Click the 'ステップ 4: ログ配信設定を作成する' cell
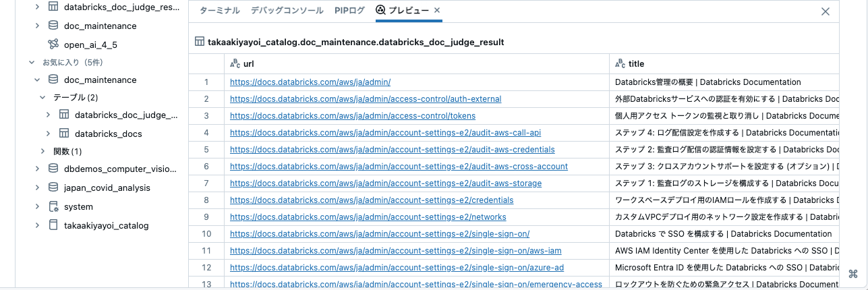Screen dimensions: 868x290 [724, 133]
